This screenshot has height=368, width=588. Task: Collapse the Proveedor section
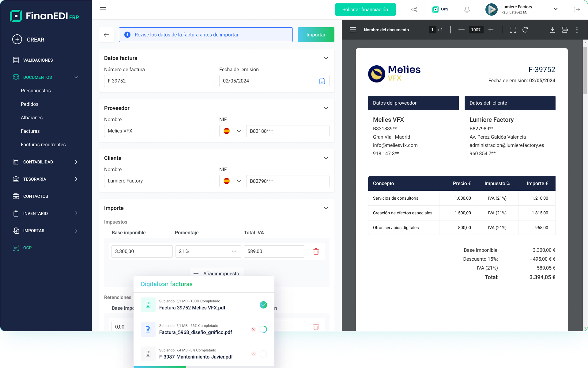pyautogui.click(x=326, y=108)
